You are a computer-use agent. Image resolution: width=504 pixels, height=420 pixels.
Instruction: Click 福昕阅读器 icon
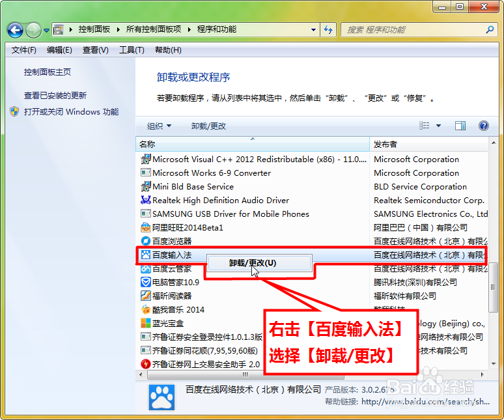coord(146,296)
